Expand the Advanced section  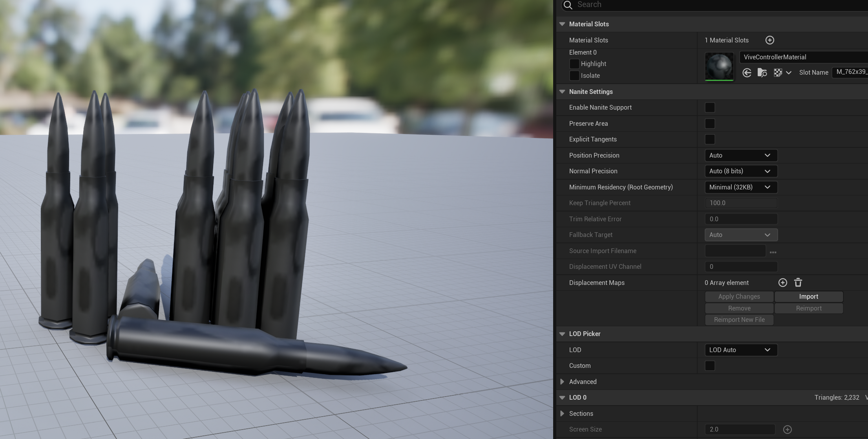click(562, 382)
